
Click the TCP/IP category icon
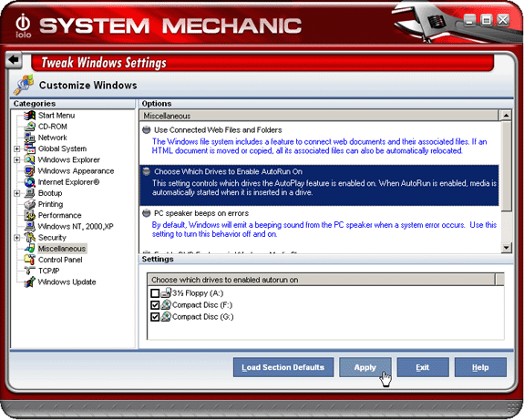coord(30,271)
